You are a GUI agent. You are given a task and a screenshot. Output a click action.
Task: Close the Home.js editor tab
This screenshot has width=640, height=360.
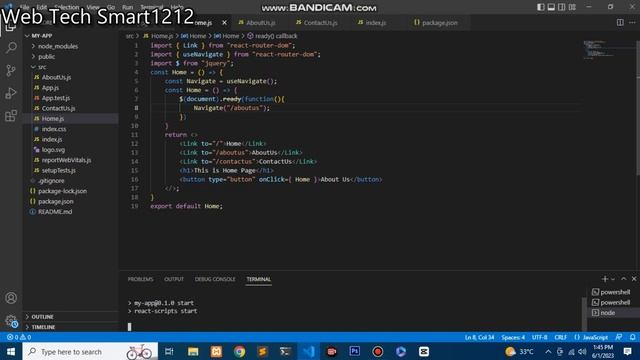(224, 23)
